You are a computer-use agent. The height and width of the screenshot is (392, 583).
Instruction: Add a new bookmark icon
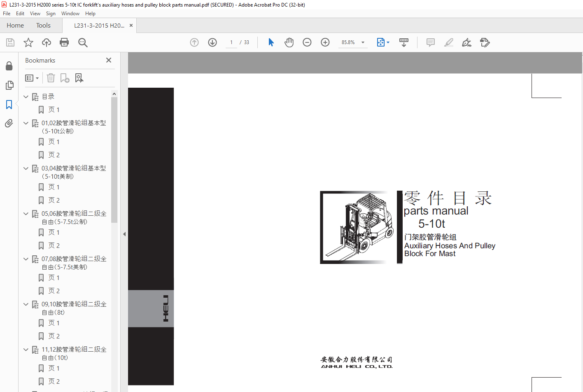[x=65, y=78]
